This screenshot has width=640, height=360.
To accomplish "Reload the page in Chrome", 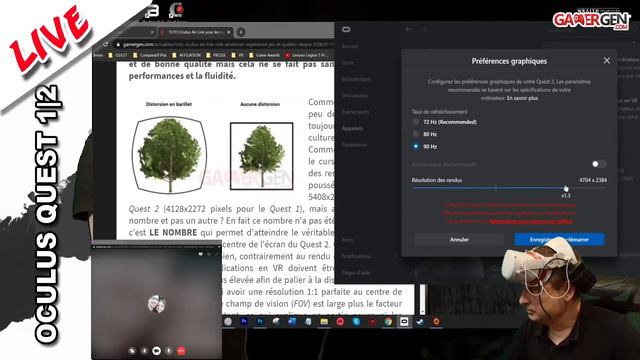I will click(105, 44).
